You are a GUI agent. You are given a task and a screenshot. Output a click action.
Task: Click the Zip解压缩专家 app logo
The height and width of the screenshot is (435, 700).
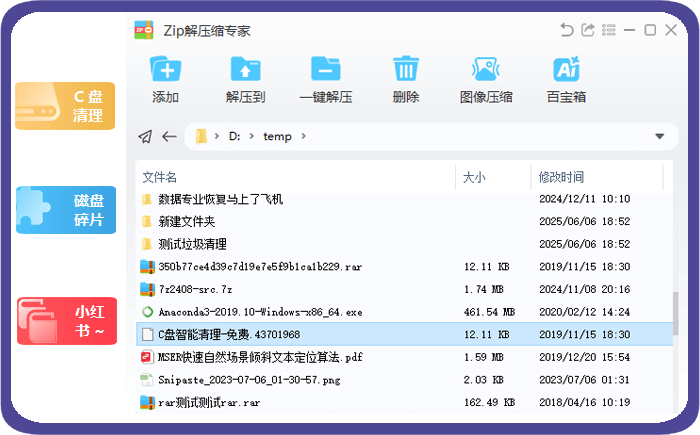click(x=144, y=30)
